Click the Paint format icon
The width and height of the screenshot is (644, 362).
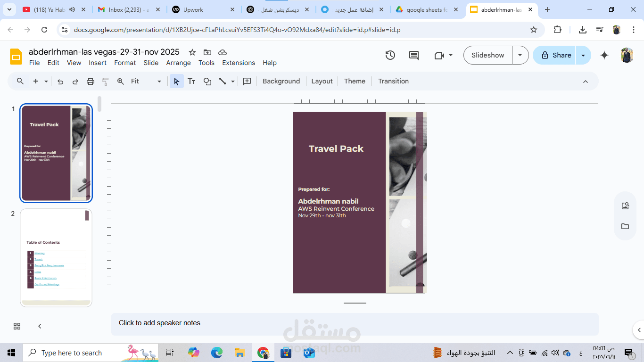[106, 81]
